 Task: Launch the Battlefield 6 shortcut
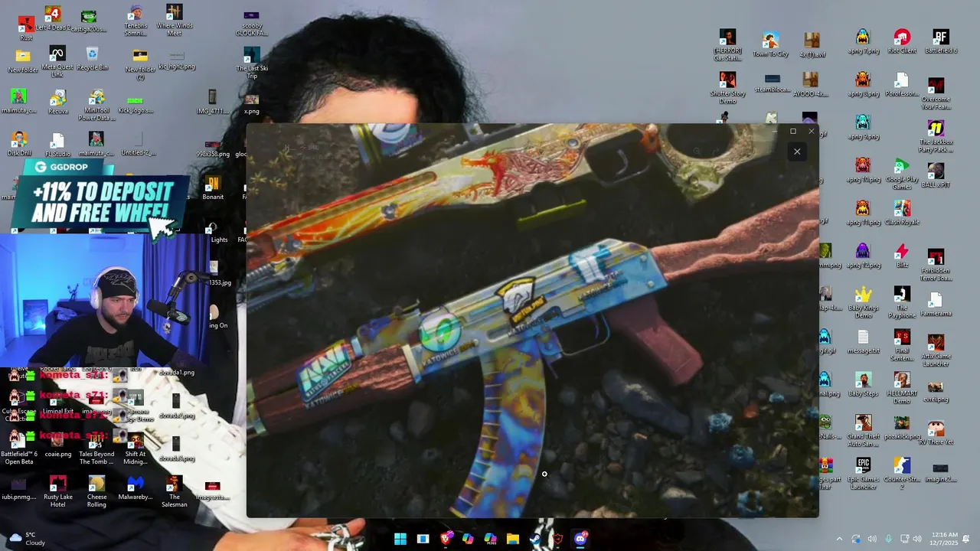coord(940,41)
